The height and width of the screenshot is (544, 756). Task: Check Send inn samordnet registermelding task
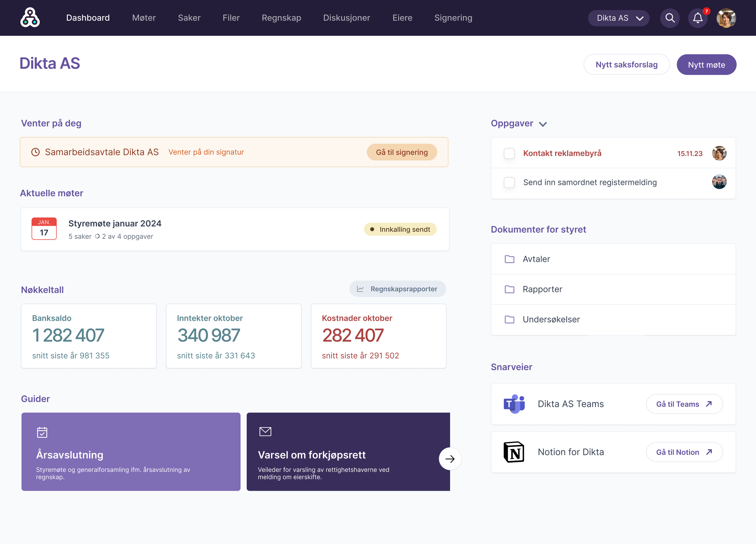click(509, 182)
